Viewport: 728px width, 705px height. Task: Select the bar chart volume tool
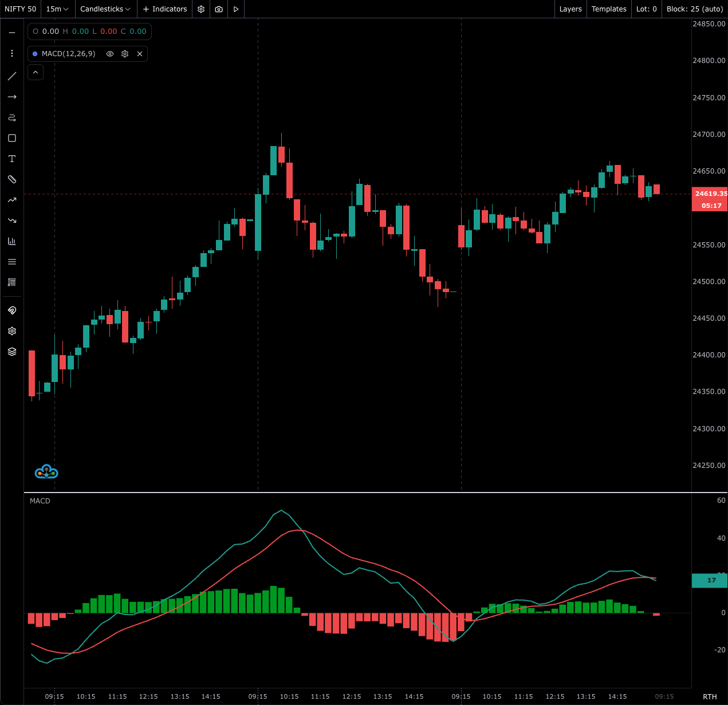(x=12, y=241)
